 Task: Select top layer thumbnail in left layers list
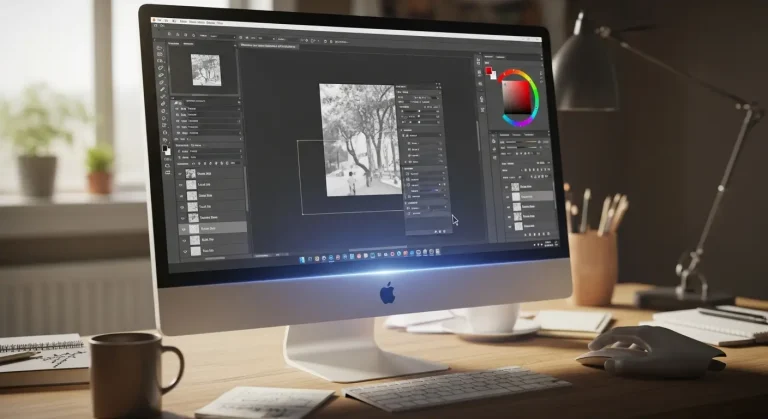191,173
